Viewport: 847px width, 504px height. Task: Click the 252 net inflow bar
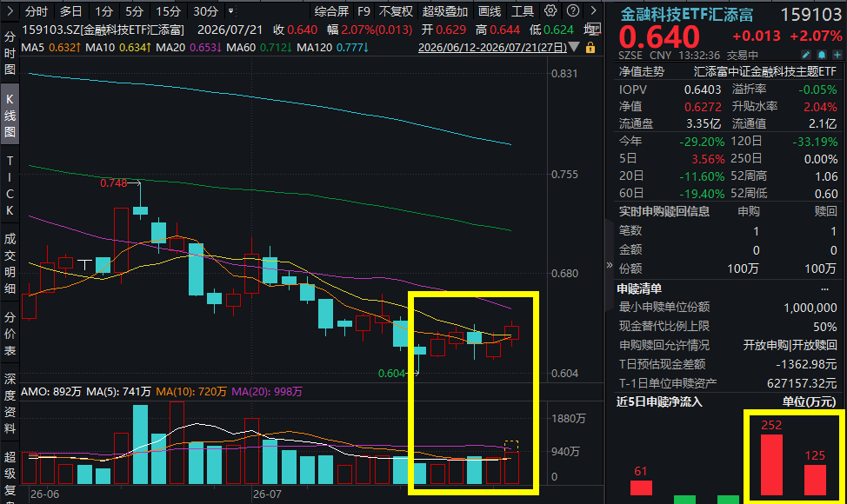[x=771, y=465]
